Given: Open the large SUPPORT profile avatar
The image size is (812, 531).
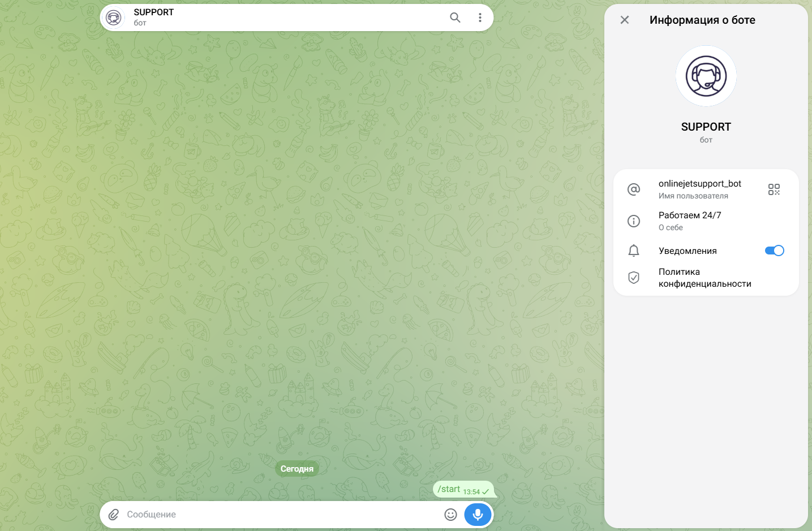Looking at the screenshot, I should (x=706, y=76).
